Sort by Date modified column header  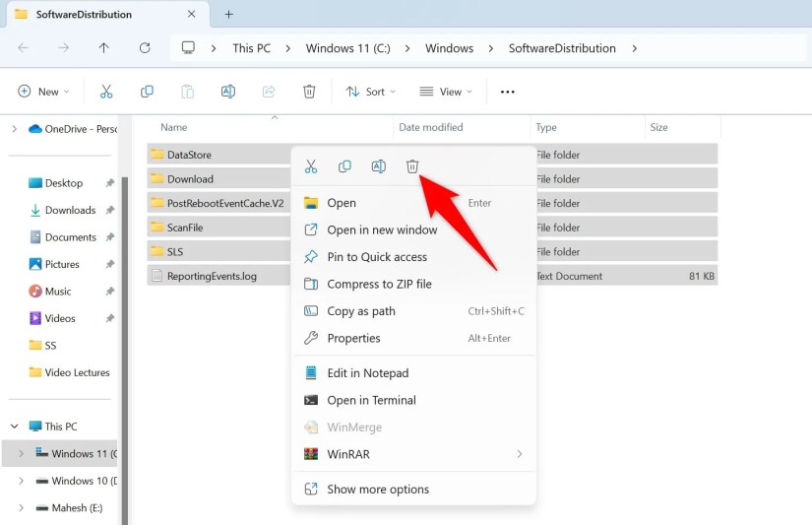431,127
